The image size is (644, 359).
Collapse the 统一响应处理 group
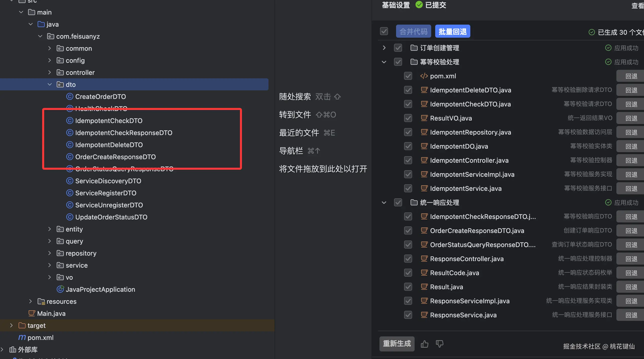384,202
